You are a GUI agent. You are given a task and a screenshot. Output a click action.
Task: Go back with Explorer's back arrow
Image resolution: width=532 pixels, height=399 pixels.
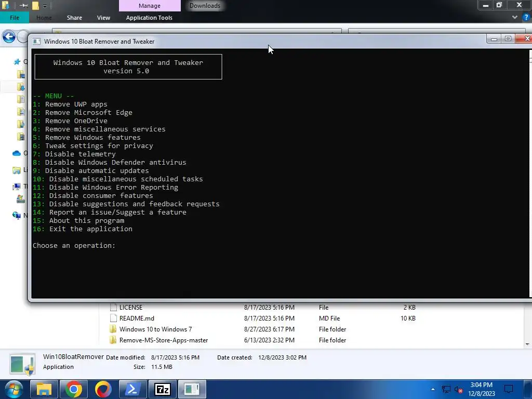[x=9, y=37]
